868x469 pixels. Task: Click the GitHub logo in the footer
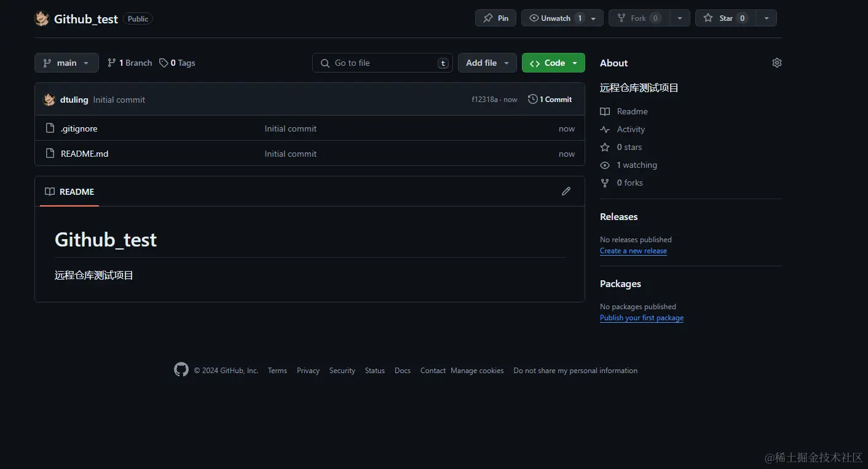pyautogui.click(x=181, y=369)
